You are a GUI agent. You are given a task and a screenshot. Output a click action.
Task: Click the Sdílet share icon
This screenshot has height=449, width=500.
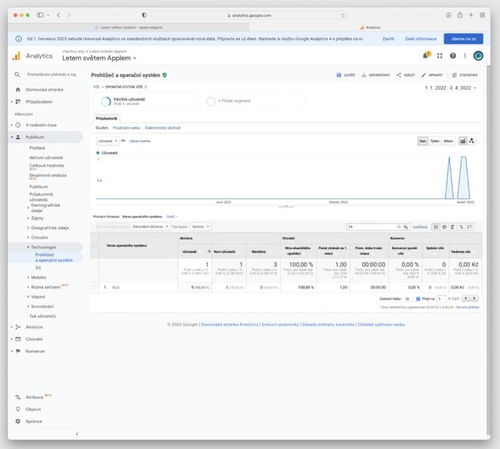coord(399,75)
